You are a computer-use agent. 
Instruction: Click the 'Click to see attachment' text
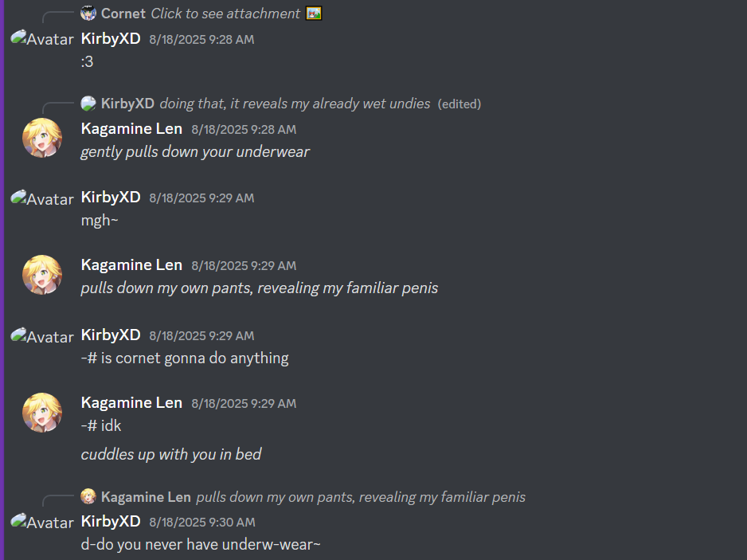coord(225,14)
